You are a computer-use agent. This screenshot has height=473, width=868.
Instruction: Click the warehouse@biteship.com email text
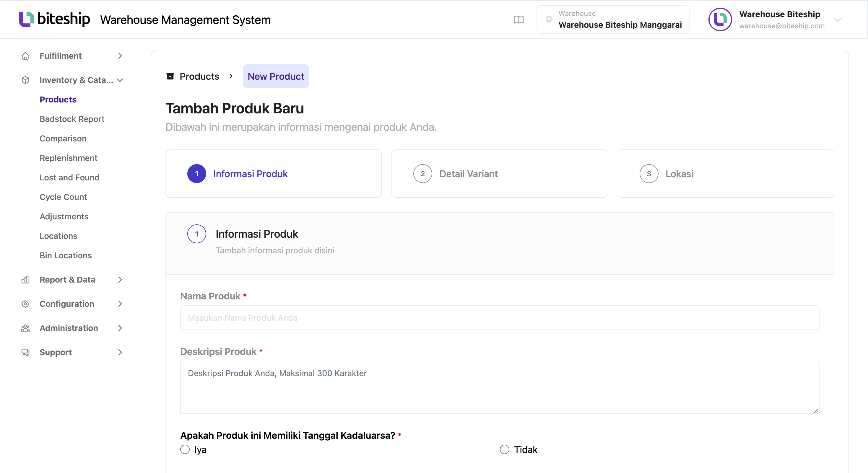point(782,26)
